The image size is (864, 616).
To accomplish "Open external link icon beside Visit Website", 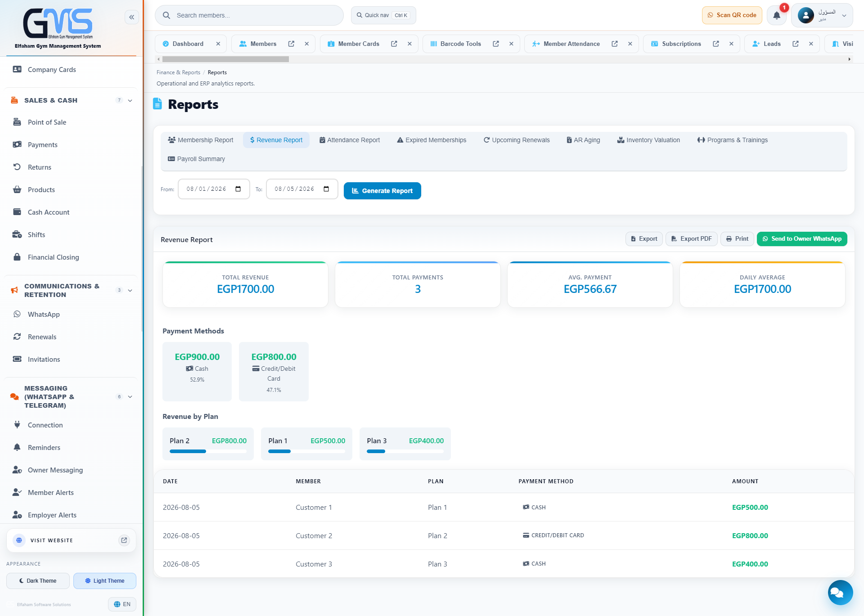I will tap(124, 540).
